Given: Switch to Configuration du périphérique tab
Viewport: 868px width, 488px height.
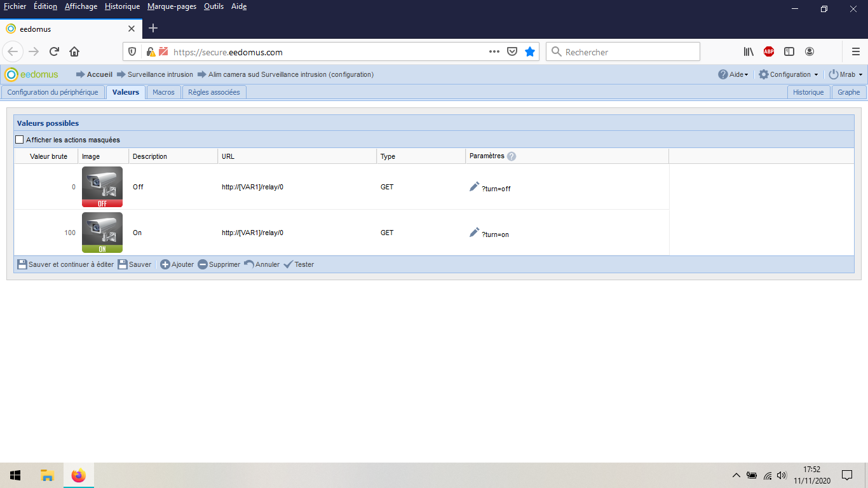Looking at the screenshot, I should (x=53, y=92).
